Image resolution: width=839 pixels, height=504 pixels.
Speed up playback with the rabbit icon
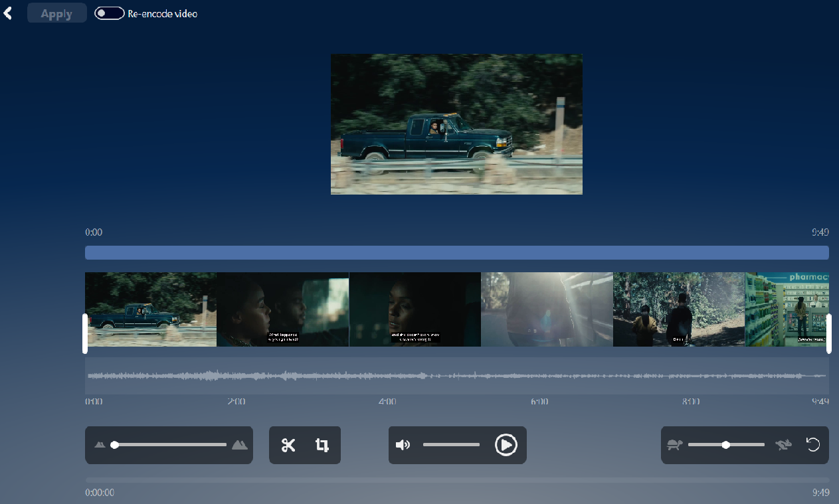[x=783, y=445]
